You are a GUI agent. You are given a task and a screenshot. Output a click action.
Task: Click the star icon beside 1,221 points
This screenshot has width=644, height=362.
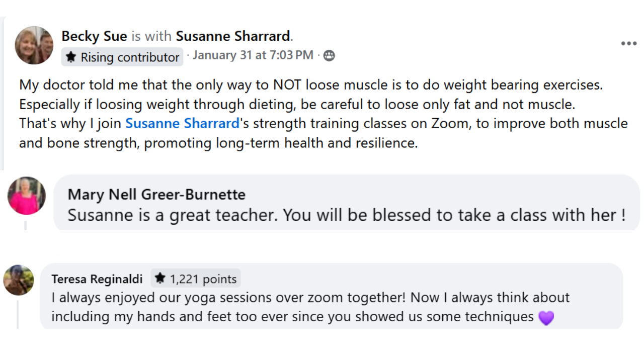160,279
